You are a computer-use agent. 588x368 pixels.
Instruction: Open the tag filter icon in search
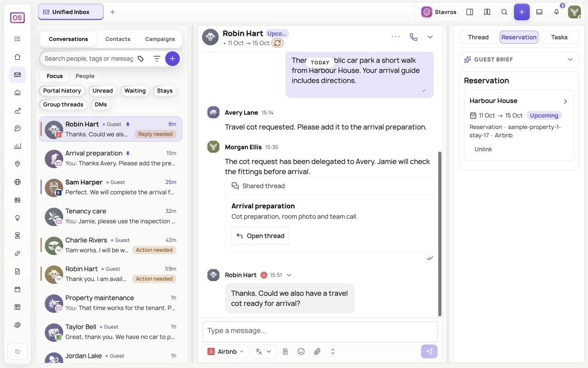[x=141, y=59]
